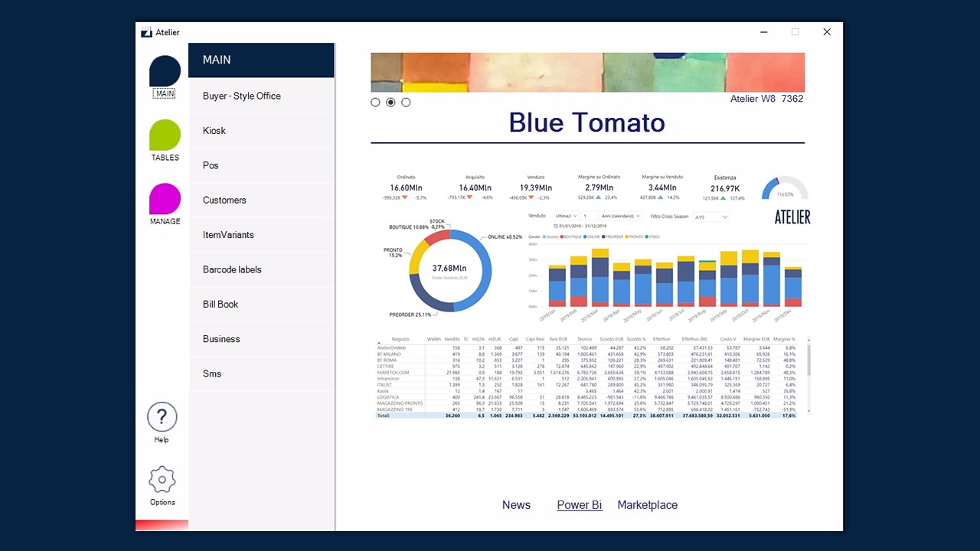This screenshot has width=980, height=551.
Task: Open the Barcode labels menu item
Action: click(x=261, y=269)
